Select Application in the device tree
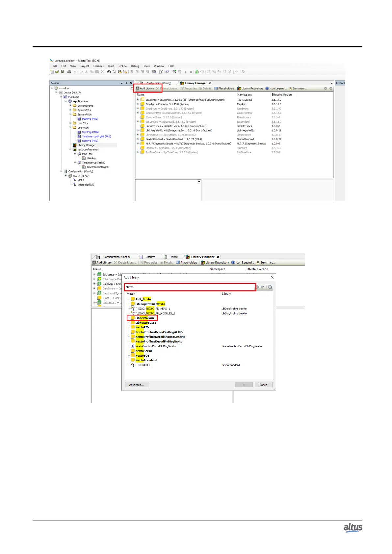This screenshot has width=392, height=554. [80, 101]
